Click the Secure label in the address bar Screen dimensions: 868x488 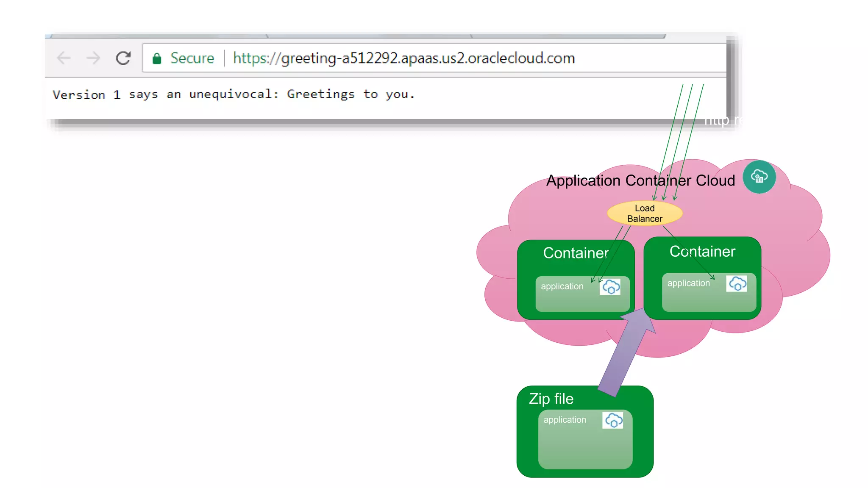(x=192, y=58)
